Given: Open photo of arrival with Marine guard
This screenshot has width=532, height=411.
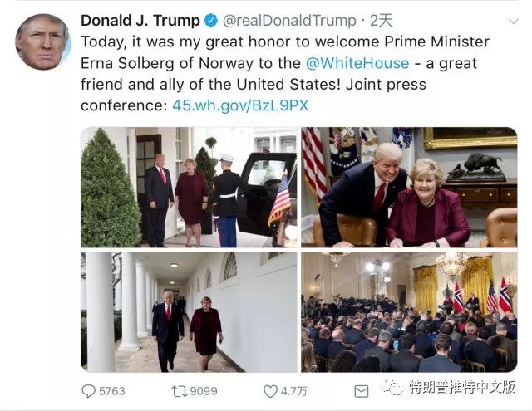Looking at the screenshot, I should (x=189, y=187).
